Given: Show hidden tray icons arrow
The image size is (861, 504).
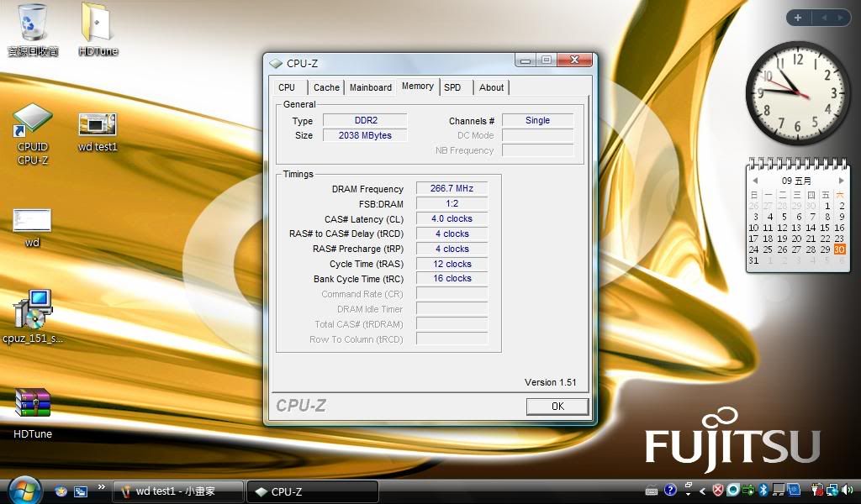Looking at the screenshot, I should click(x=702, y=491).
